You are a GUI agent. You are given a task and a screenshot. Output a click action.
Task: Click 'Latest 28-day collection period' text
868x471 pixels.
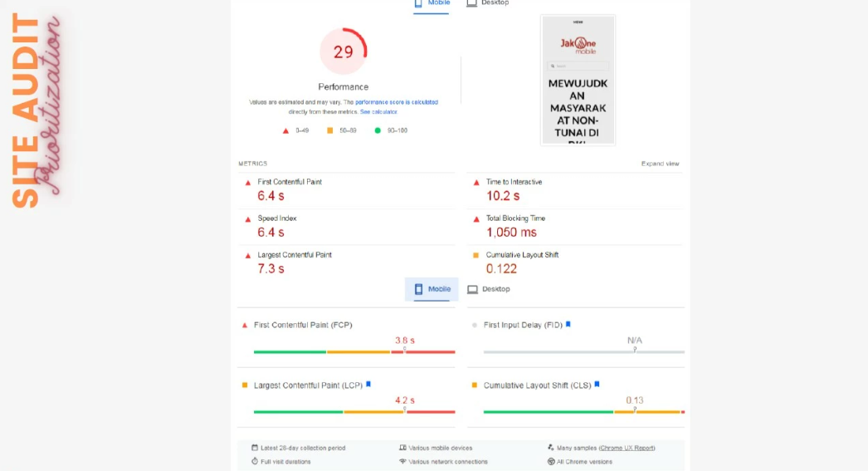pyautogui.click(x=303, y=448)
